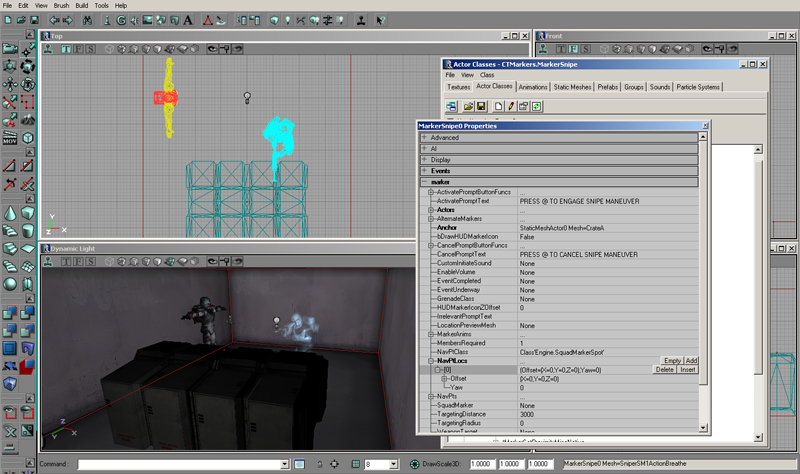Click the pencil Edit icon in Actor Classes toolbar

(510, 106)
